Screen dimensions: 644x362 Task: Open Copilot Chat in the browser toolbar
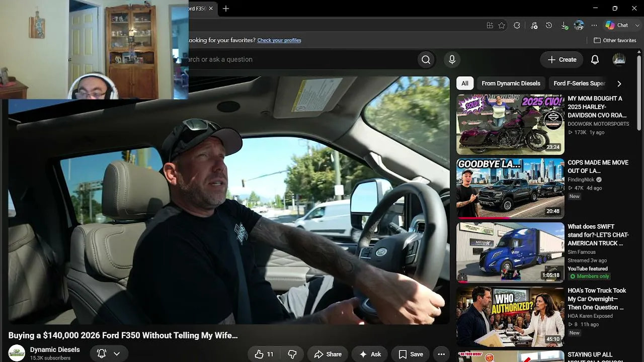pos(617,25)
